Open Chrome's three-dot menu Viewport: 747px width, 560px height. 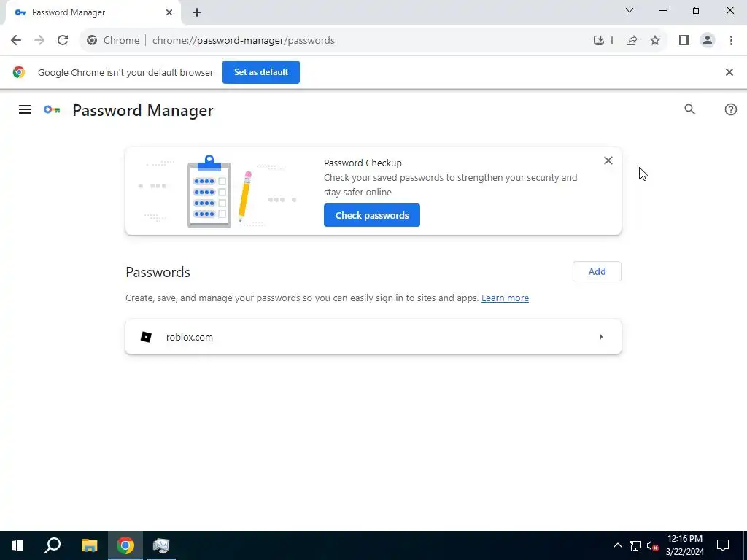pos(731,41)
